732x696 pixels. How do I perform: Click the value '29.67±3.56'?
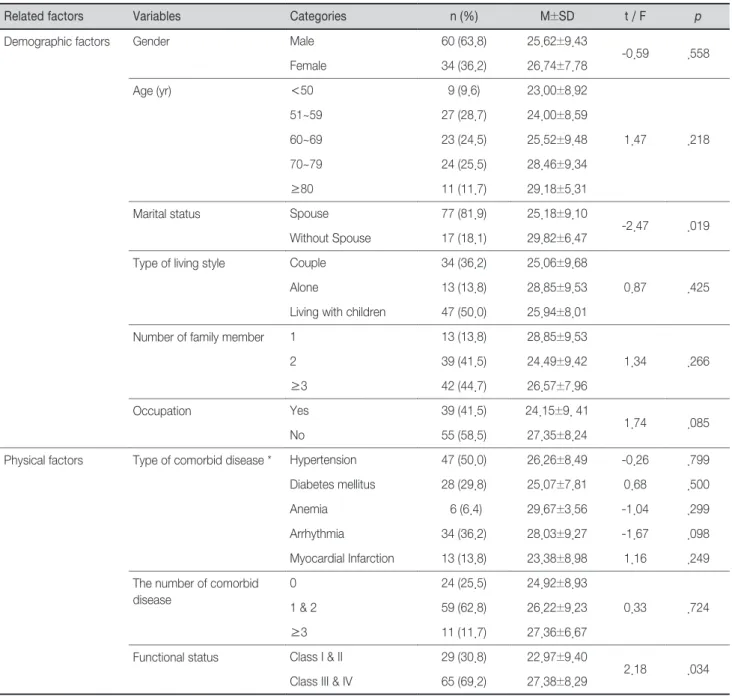click(x=557, y=509)
